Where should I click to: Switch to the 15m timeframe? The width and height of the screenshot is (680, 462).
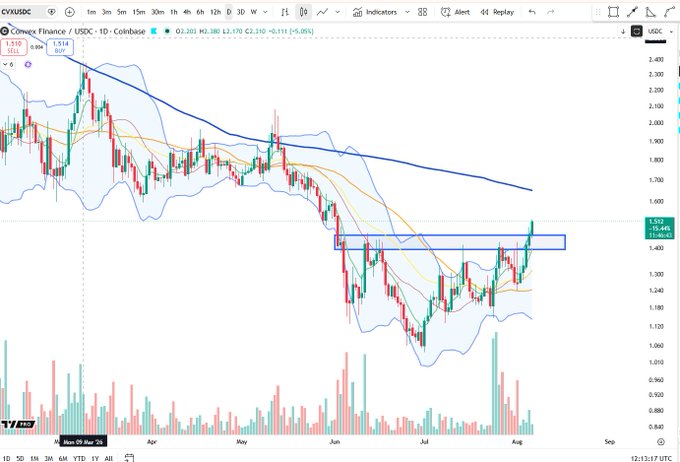click(x=139, y=12)
